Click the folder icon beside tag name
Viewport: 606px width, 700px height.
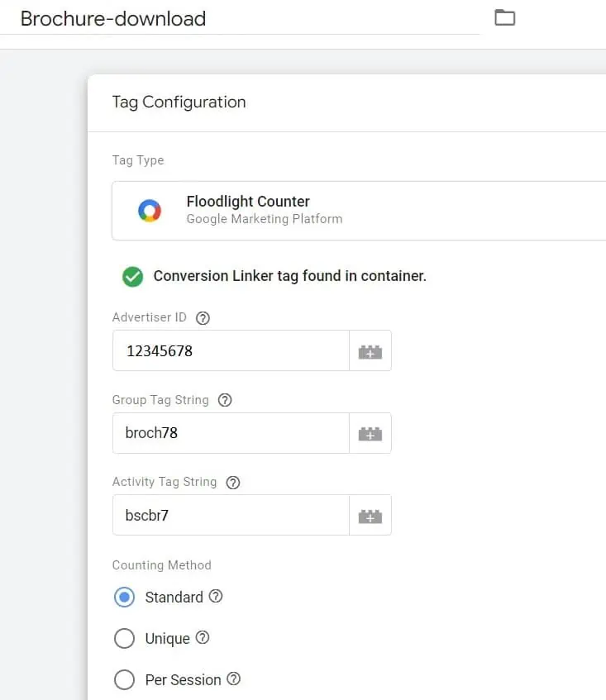coord(504,17)
